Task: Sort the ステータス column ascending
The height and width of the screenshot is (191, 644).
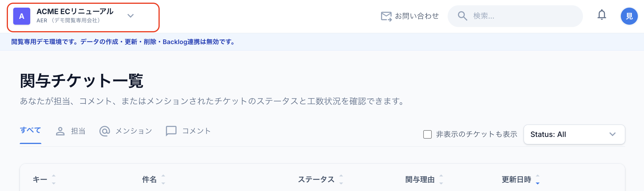Action: (x=341, y=176)
